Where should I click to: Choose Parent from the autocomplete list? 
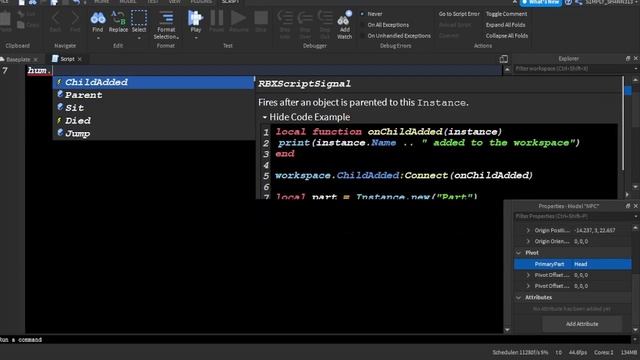[153, 95]
